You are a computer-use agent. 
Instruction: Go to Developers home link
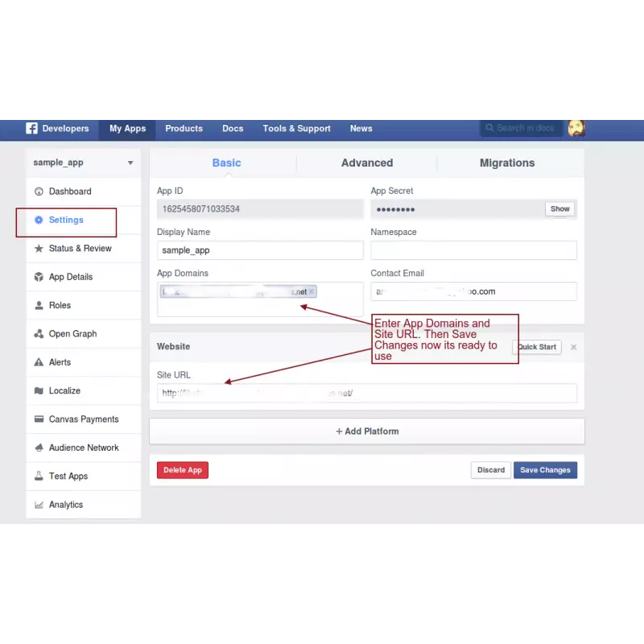coord(65,129)
